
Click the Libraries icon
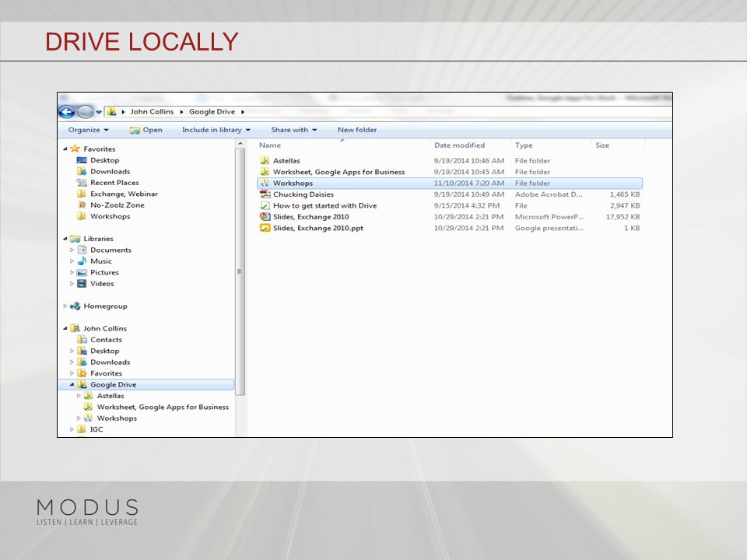point(75,239)
